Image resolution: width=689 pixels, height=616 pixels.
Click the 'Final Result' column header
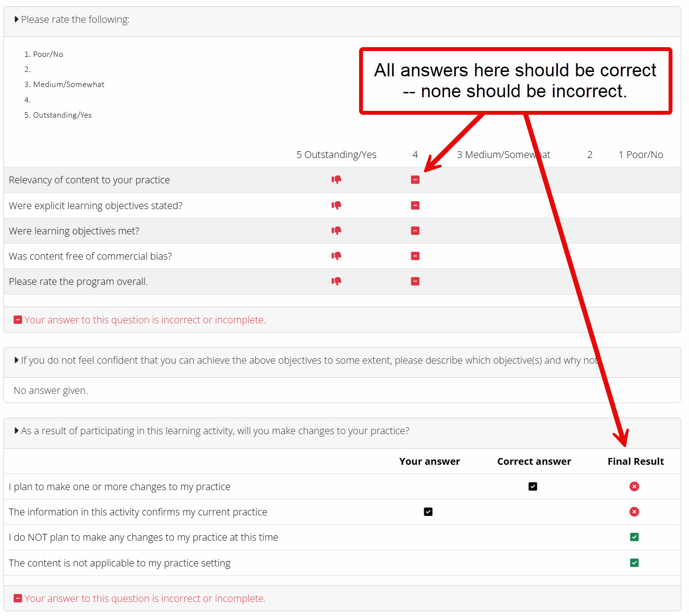(635, 461)
